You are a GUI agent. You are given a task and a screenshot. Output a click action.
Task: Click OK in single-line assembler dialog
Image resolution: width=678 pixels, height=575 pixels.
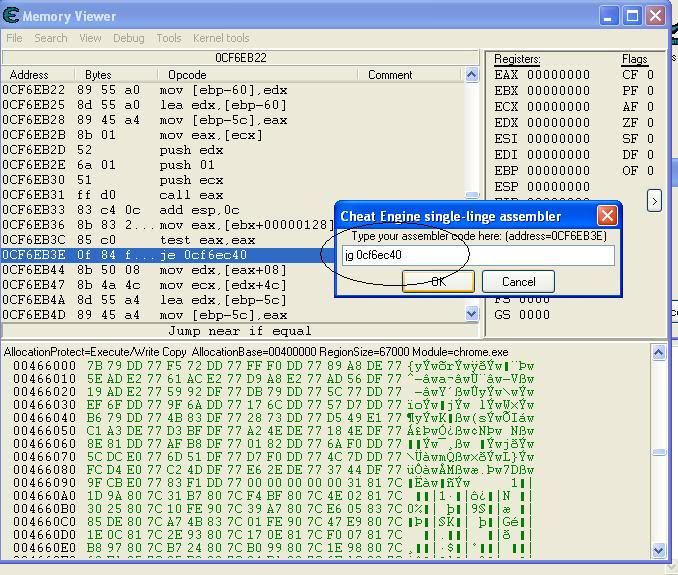438,282
